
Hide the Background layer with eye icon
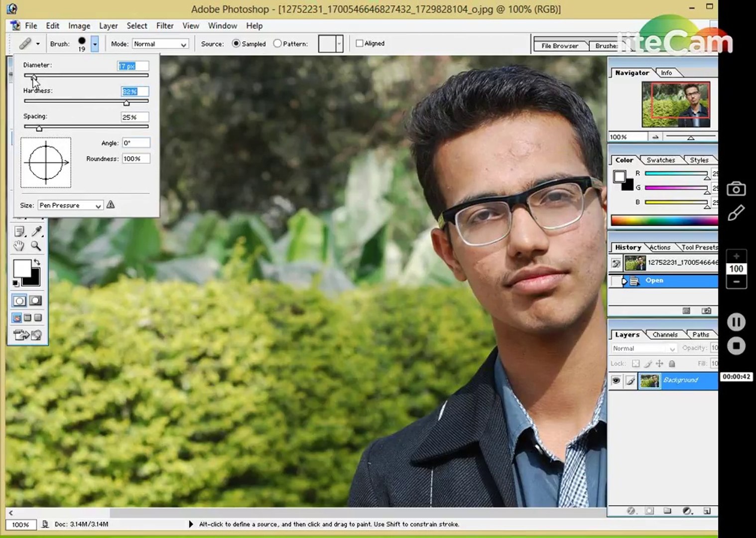click(616, 381)
